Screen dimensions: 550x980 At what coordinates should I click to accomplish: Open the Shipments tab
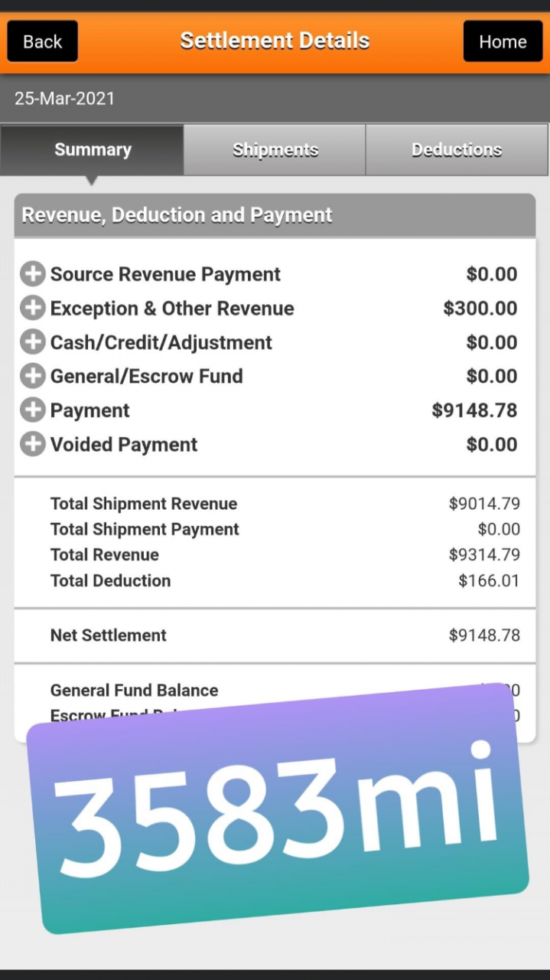pos(275,149)
